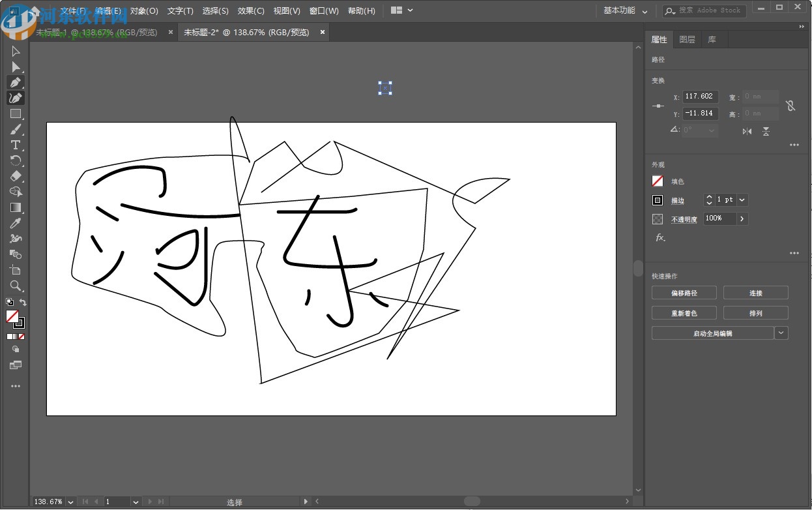Open the 效果(C) menu
Image resolution: width=812 pixels, height=510 pixels.
coord(251,11)
